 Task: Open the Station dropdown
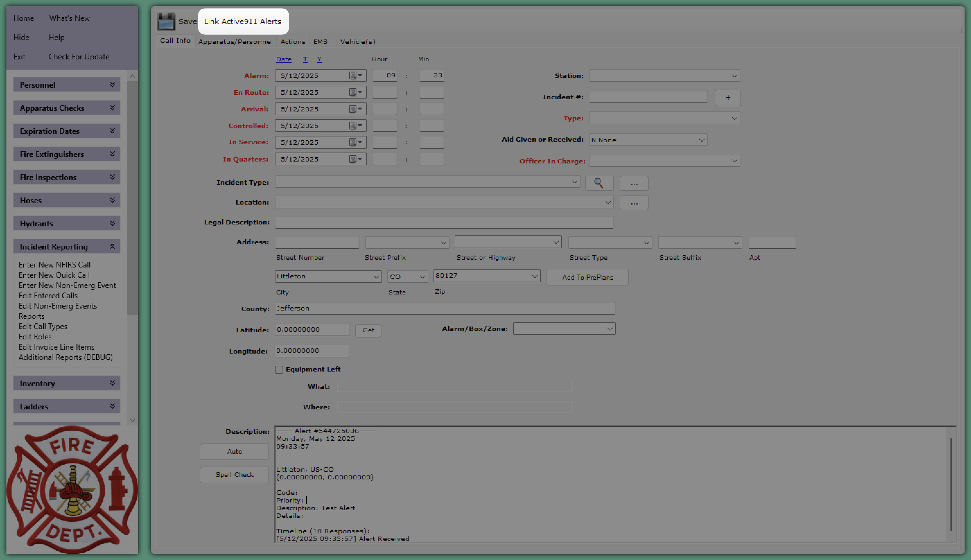[x=664, y=76]
